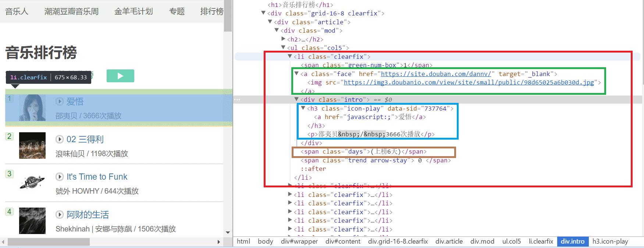
Task: Open the 排行榜 navigation tab
Action: coord(212,11)
